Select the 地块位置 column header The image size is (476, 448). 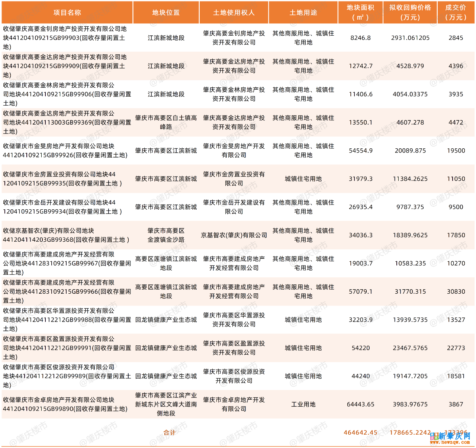(x=166, y=13)
